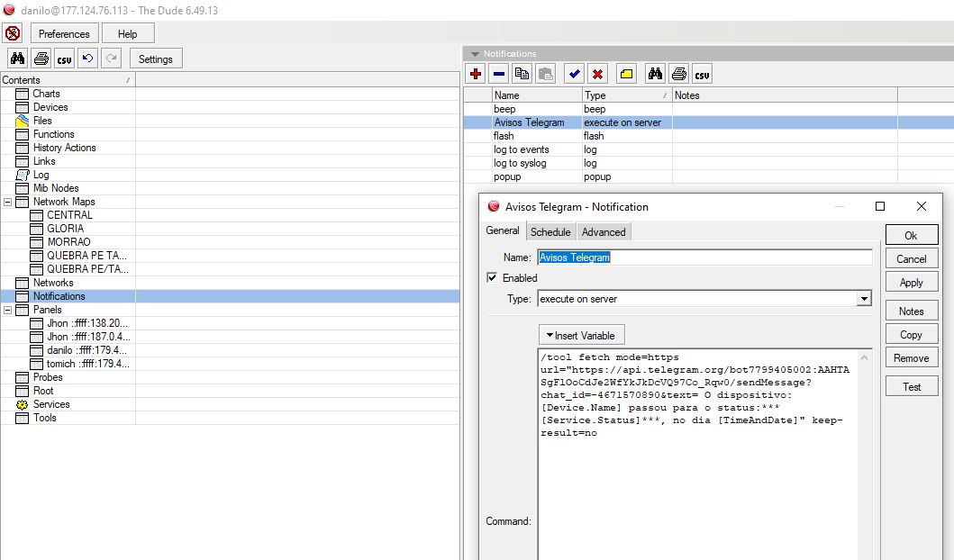
Task: Open the CENTRAL network map
Action: (70, 215)
